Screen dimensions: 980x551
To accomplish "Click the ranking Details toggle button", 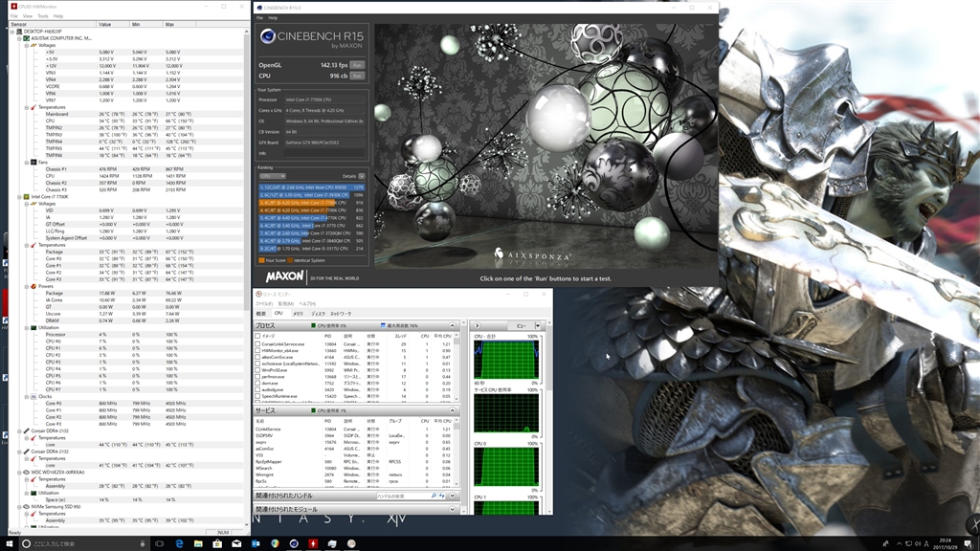I will (361, 176).
